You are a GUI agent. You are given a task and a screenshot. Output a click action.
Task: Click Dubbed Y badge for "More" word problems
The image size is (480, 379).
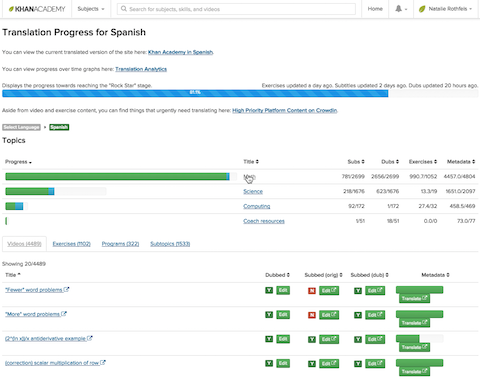click(x=269, y=315)
